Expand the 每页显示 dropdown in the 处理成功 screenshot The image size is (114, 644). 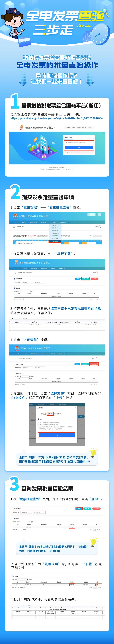point(23,579)
